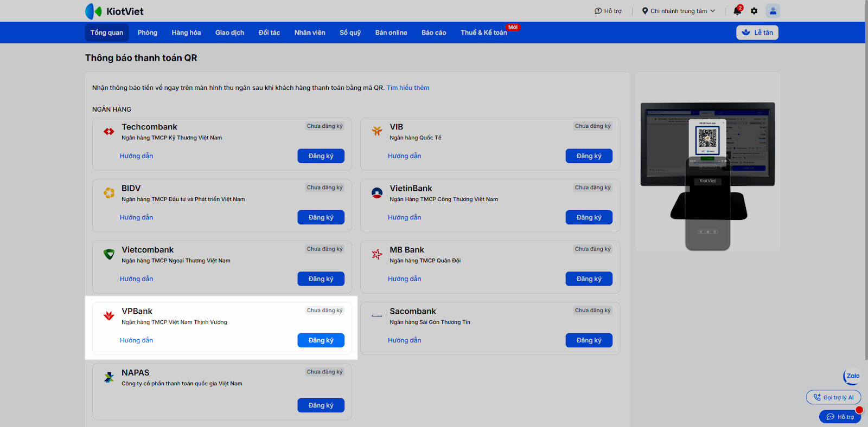Click the Techcombank status Chưa đăng ký

click(325, 126)
